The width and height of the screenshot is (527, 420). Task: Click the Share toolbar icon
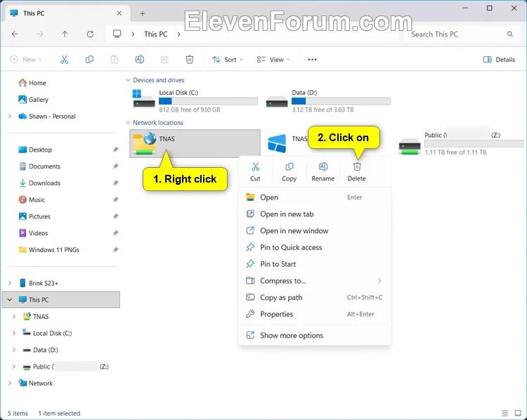click(x=164, y=60)
